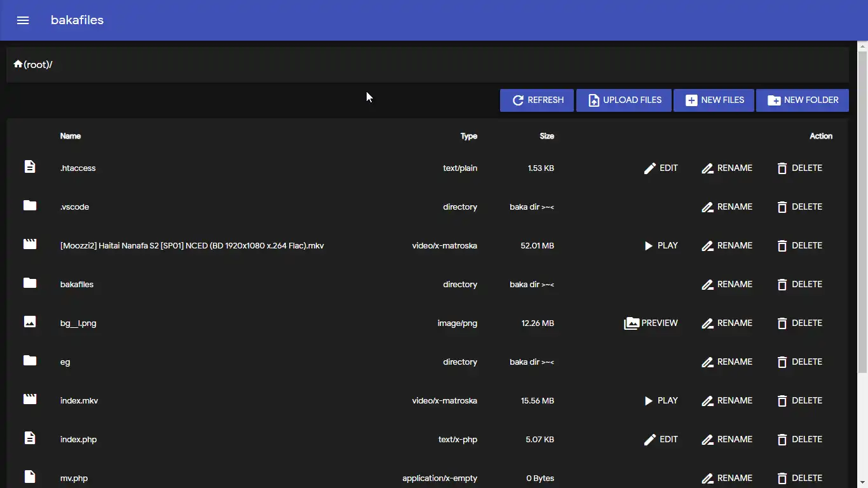This screenshot has width=868, height=488.
Task: Click the folder icon beside bakafiles
Action: tap(30, 283)
